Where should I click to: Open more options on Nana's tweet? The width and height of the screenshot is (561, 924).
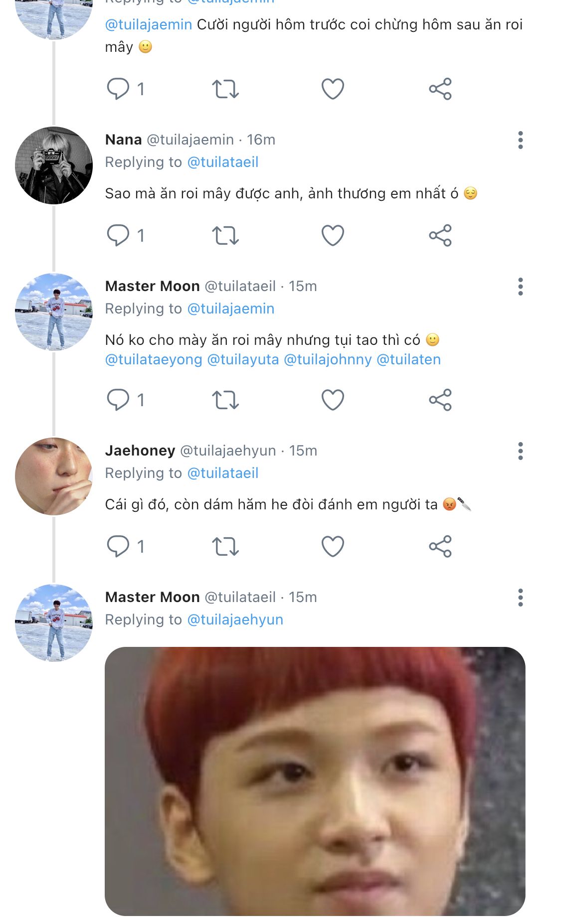(x=520, y=140)
